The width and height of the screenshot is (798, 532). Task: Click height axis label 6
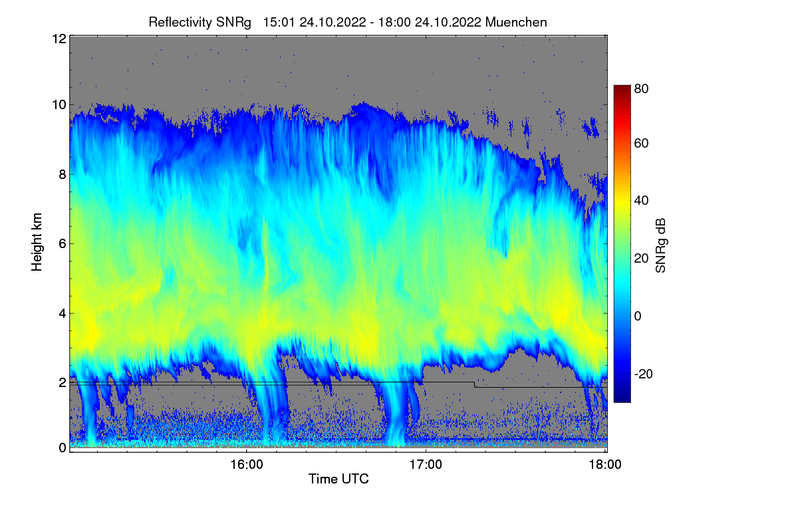point(62,244)
